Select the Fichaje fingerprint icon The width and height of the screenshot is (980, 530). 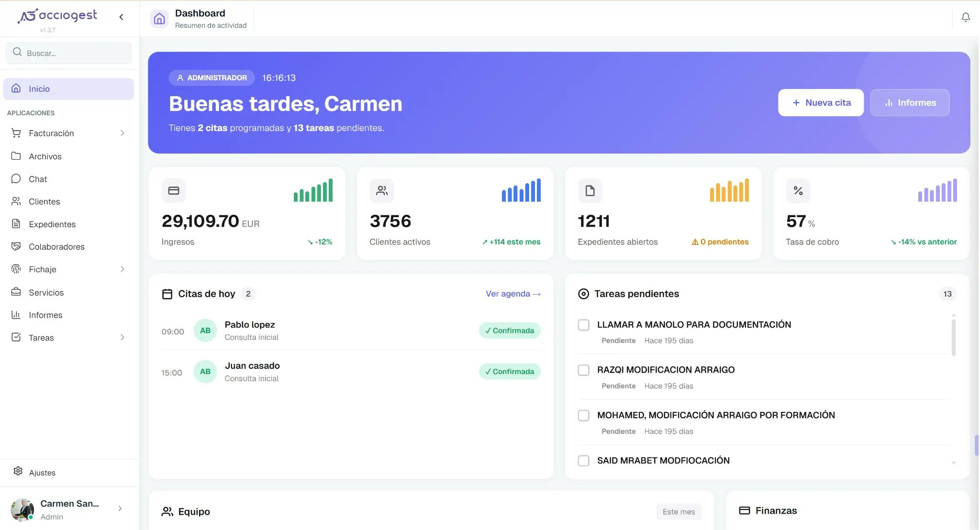tap(16, 269)
